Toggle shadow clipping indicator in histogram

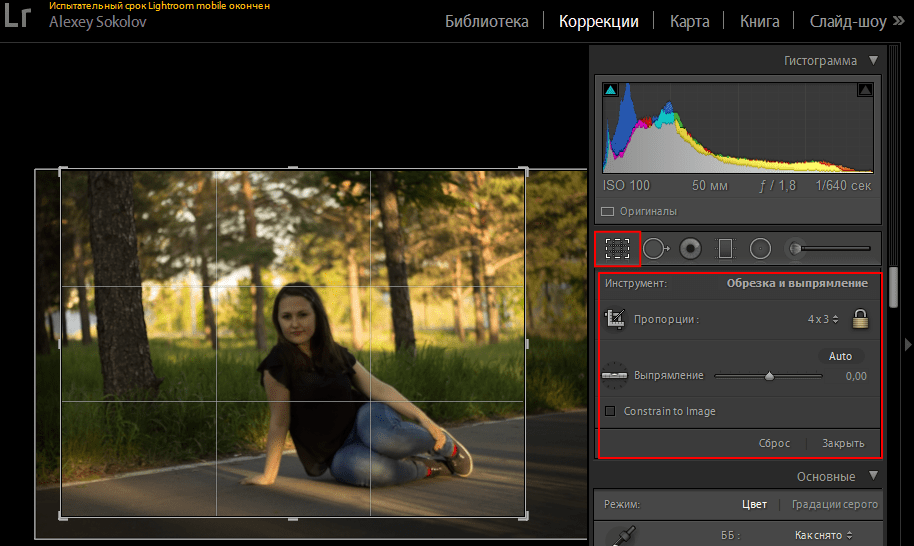(x=611, y=90)
